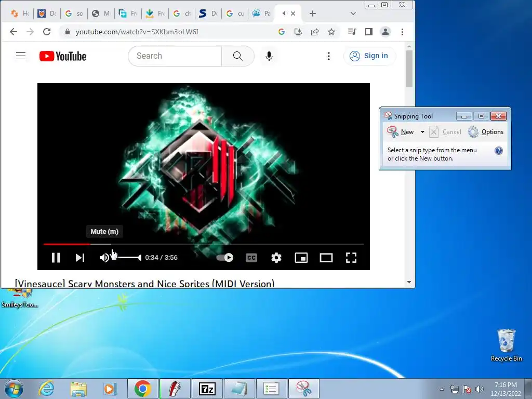
Task: Mute the video with the speaker icon
Action: click(x=104, y=258)
